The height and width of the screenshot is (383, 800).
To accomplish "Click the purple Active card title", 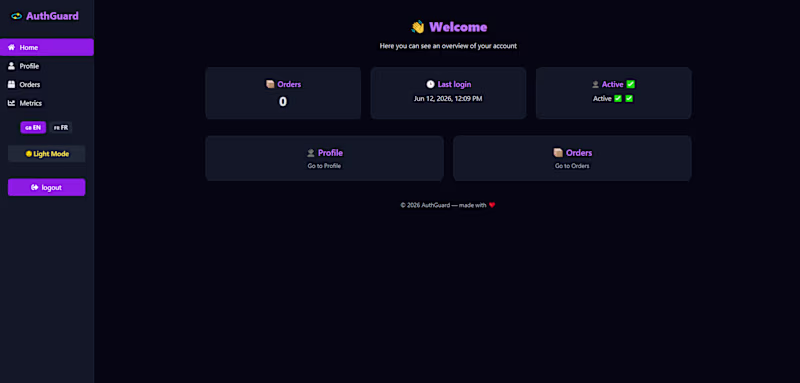I will tap(613, 84).
